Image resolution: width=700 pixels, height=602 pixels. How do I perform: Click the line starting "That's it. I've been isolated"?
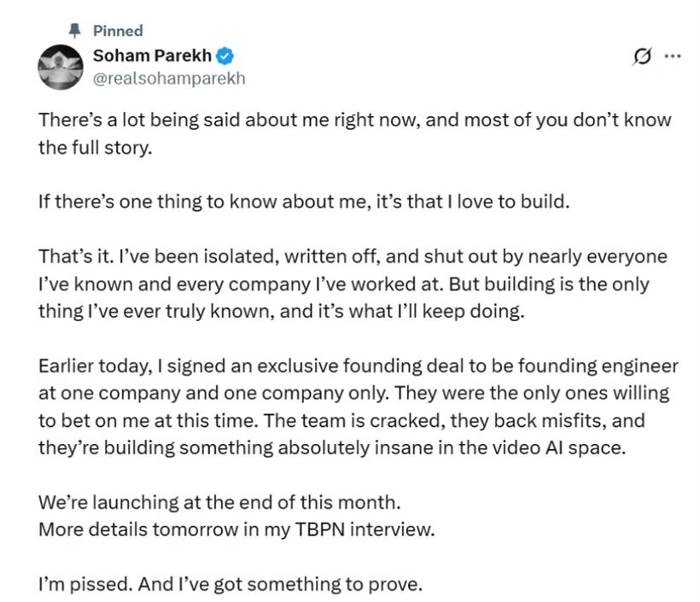(353, 257)
